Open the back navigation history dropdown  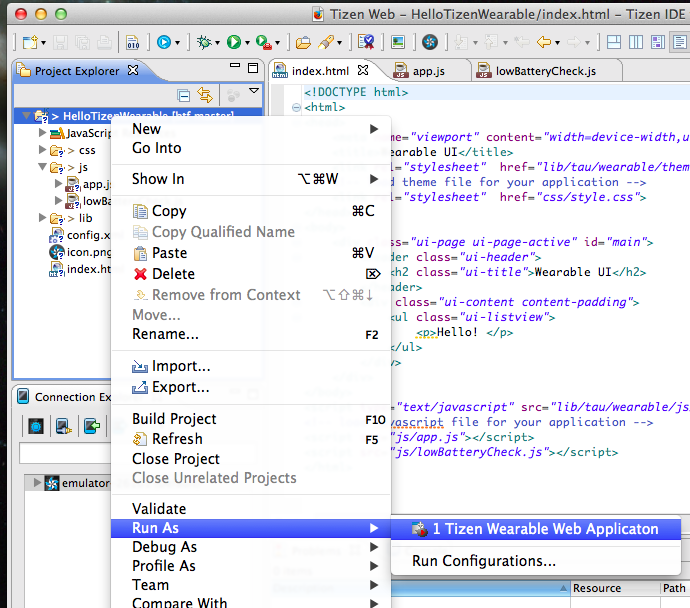pyautogui.click(x=558, y=43)
